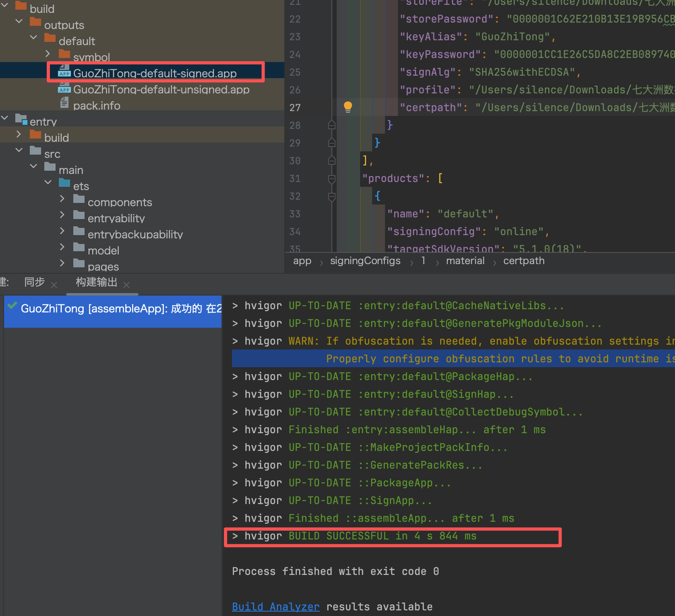This screenshot has height=616, width=675.
Task: Close the 同步 tab
Action: 54,285
